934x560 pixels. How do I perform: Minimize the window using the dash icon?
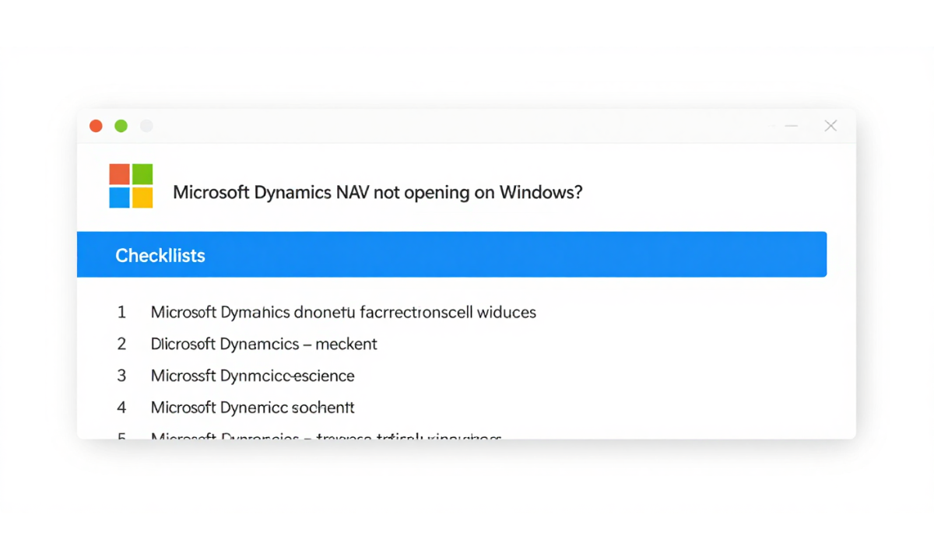(x=792, y=126)
